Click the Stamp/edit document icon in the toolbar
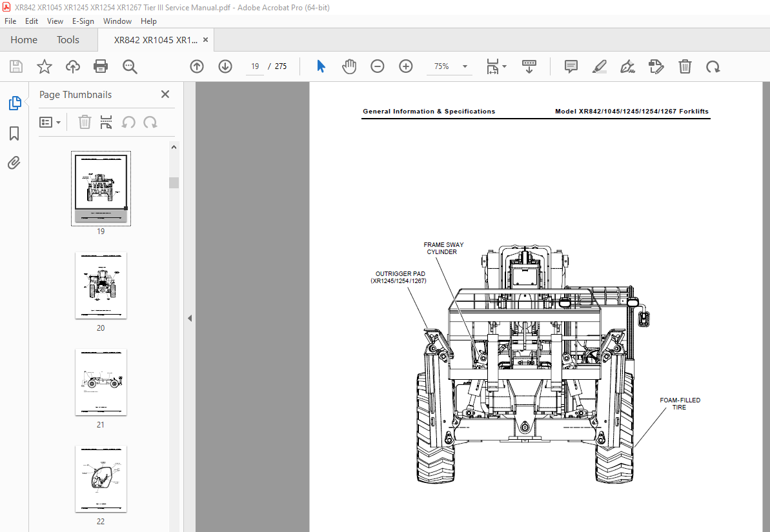The image size is (770, 532). click(x=656, y=66)
